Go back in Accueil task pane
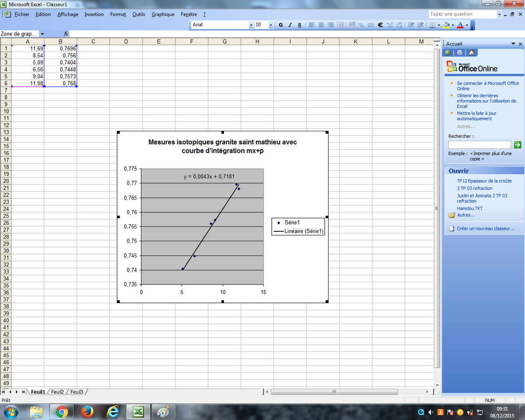Screen dimensions: 525x420 tap(448, 52)
